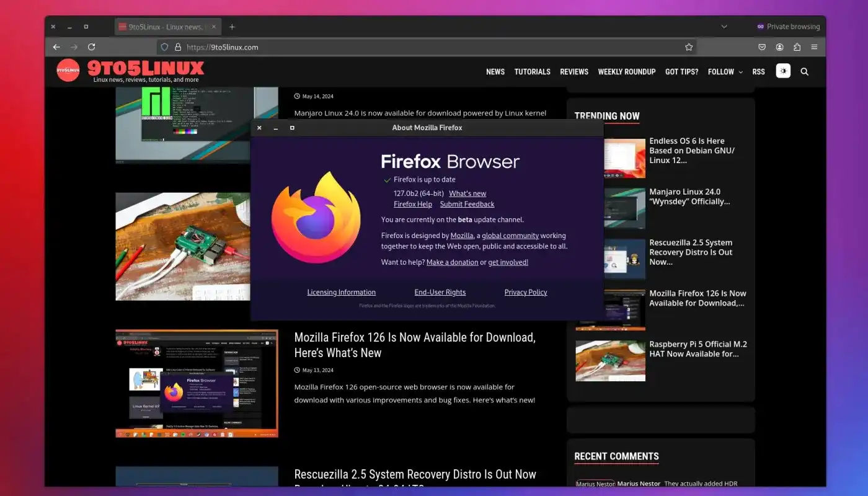Screen dimensions: 868x496
Task: Open the Firefox Help link
Action: click(x=413, y=204)
